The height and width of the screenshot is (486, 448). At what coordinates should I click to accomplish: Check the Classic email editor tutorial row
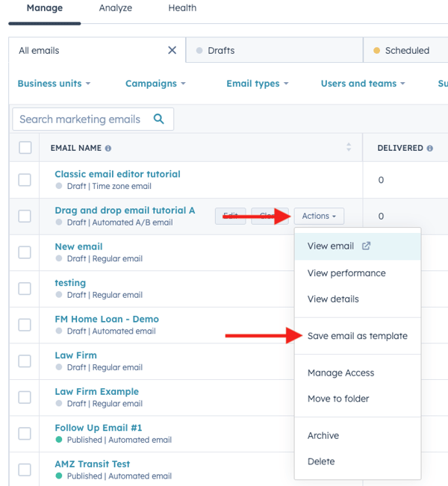click(25, 180)
